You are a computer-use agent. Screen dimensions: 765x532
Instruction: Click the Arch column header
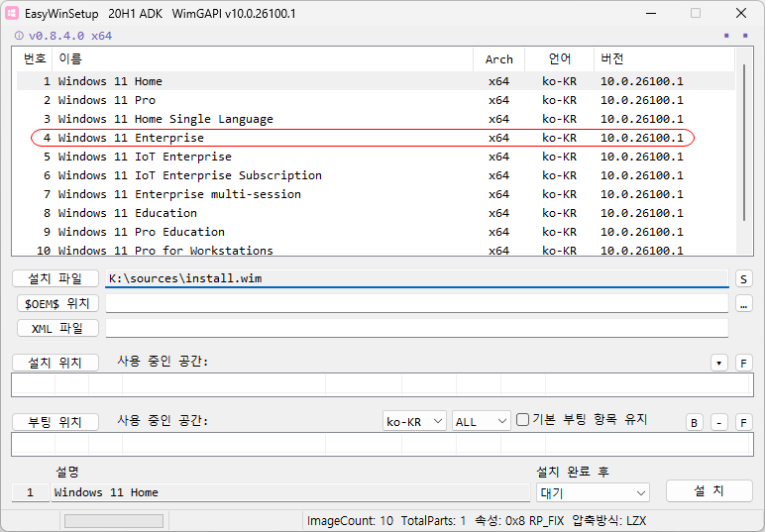tap(499, 59)
